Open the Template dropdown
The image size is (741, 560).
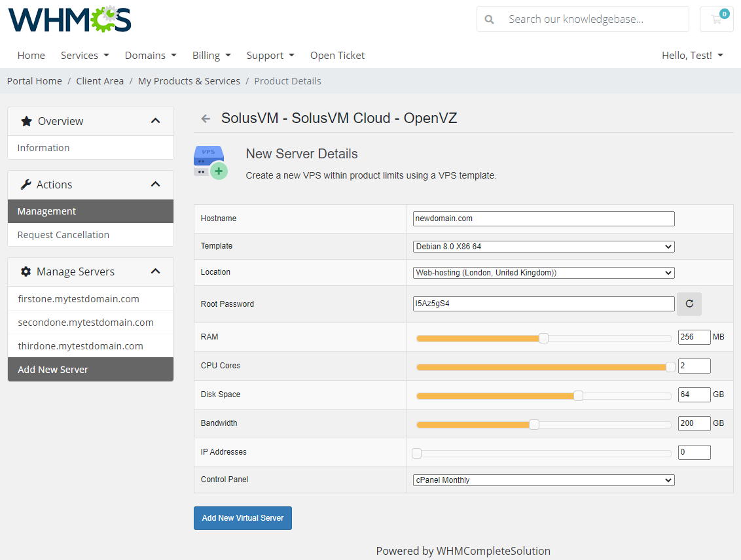(543, 247)
